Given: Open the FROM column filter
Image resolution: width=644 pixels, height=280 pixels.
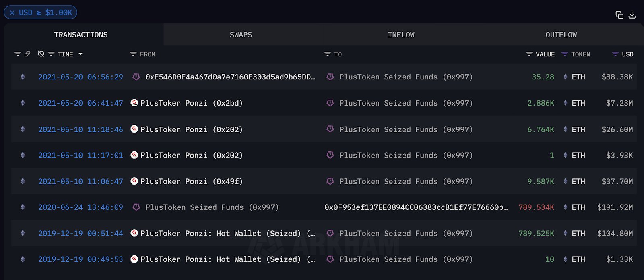Looking at the screenshot, I should click(133, 54).
